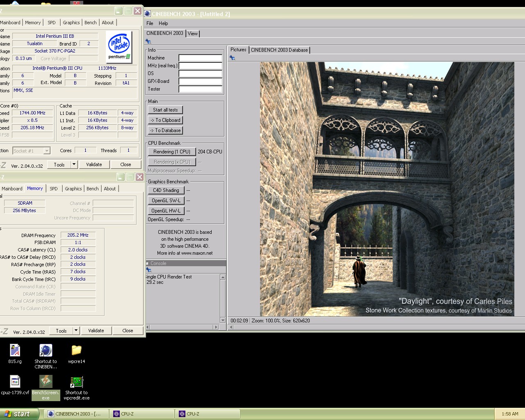525x420 pixels.
Task: Click Close button in lower CPU-Z window
Action: [x=128, y=331]
